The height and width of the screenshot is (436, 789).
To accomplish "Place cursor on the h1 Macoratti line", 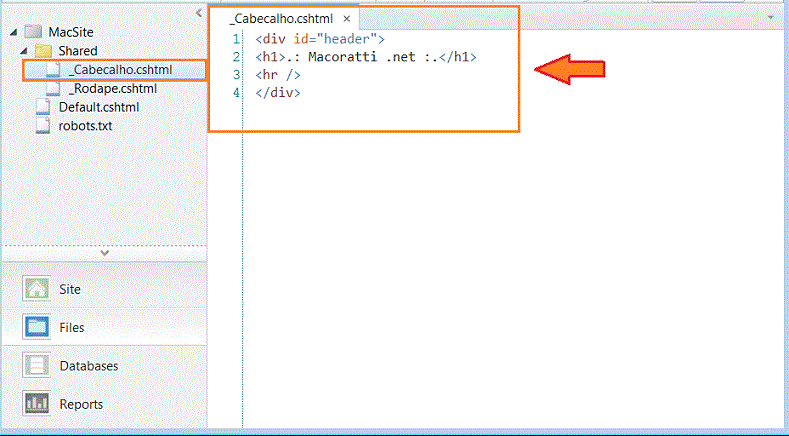I will [366, 57].
